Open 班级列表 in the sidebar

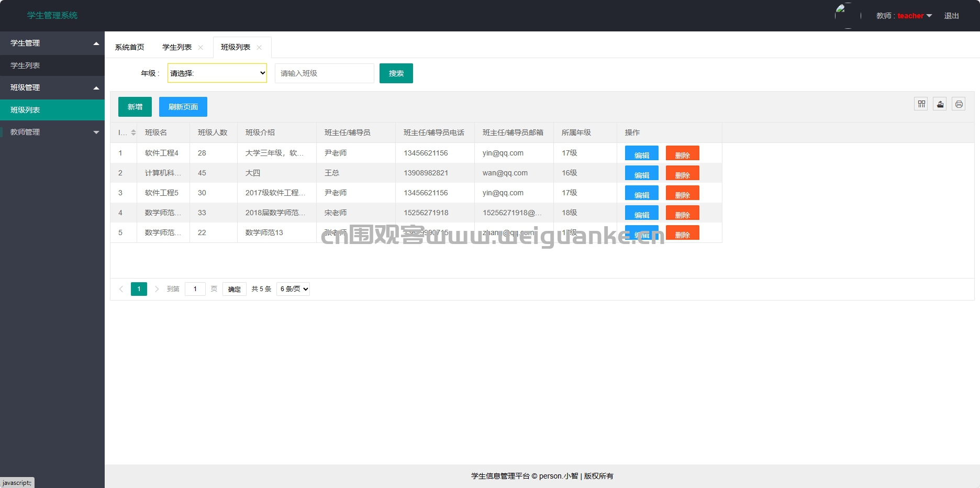coord(52,110)
